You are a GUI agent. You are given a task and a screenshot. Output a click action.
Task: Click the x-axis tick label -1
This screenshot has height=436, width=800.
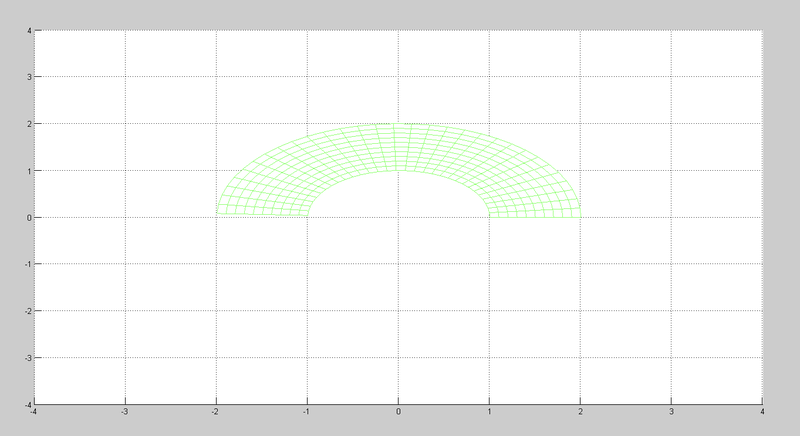point(305,411)
